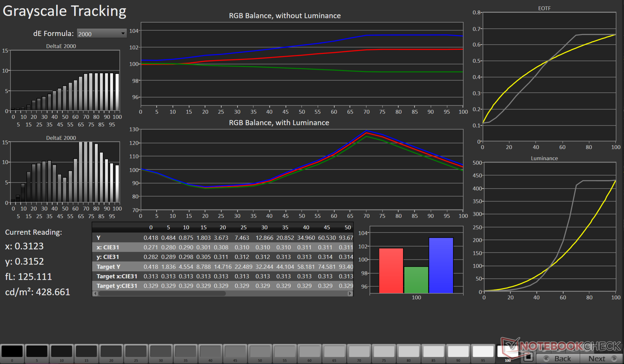624x364 pixels.
Task: Select the 50 percent gray patch
Action: pyautogui.click(x=260, y=352)
